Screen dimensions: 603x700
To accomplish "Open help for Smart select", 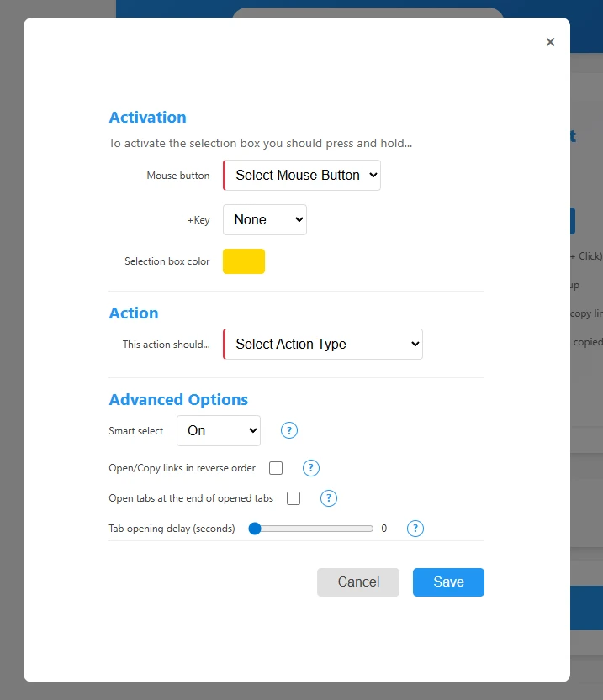I will tap(289, 430).
